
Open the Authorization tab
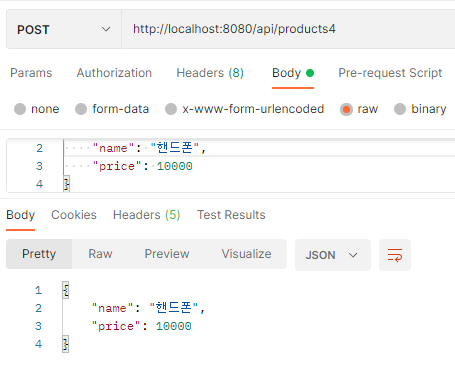[114, 73]
